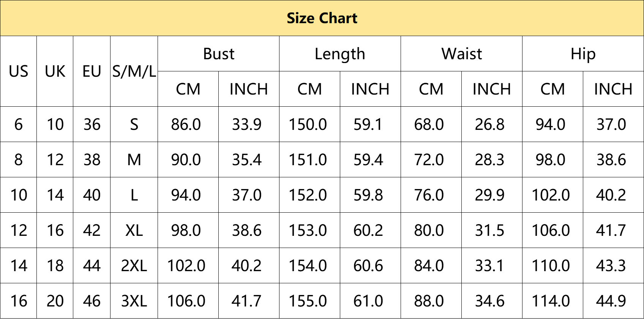This screenshot has height=319, width=644.
Task: Click the US column header
Action: pyautogui.click(x=18, y=71)
